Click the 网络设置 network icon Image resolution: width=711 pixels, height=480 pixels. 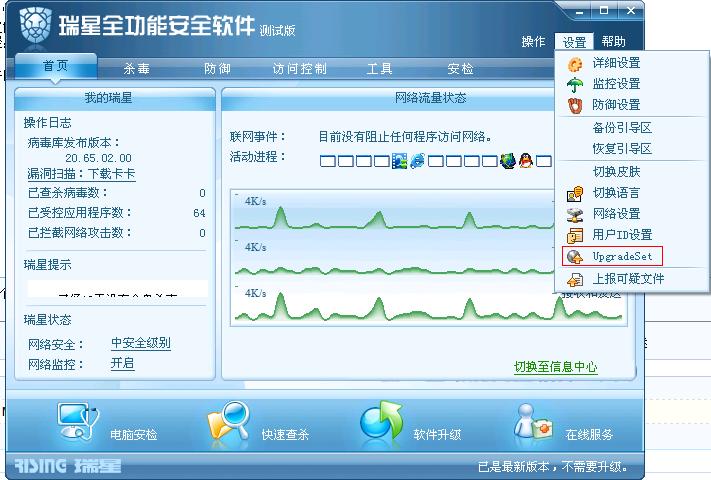575,214
